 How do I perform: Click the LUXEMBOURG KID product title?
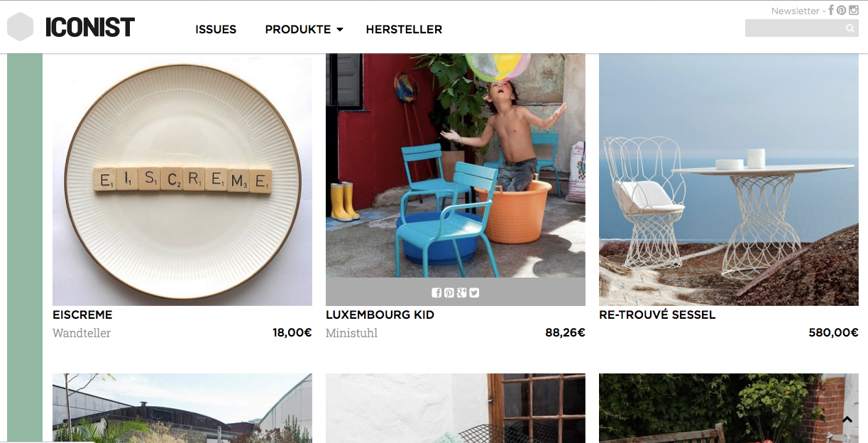coord(380,315)
